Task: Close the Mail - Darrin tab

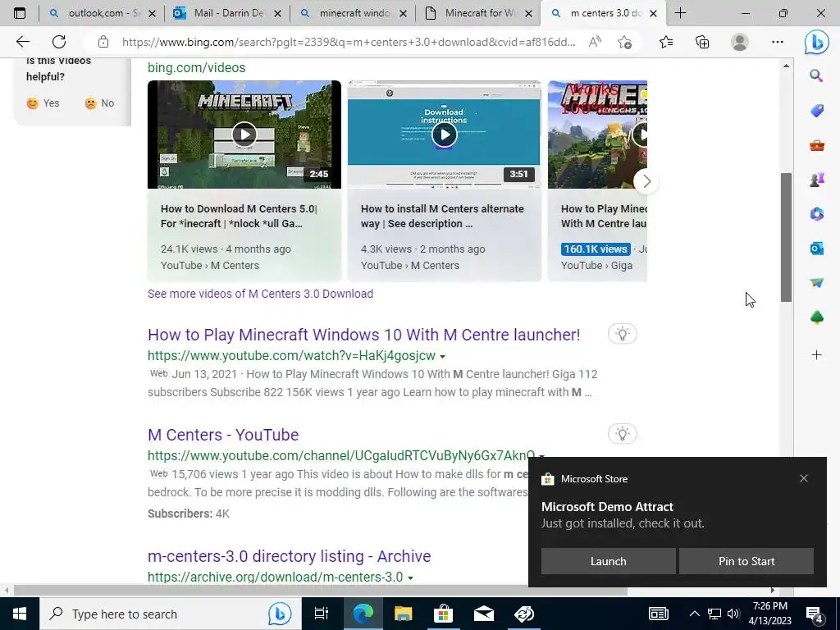Action: point(277,13)
